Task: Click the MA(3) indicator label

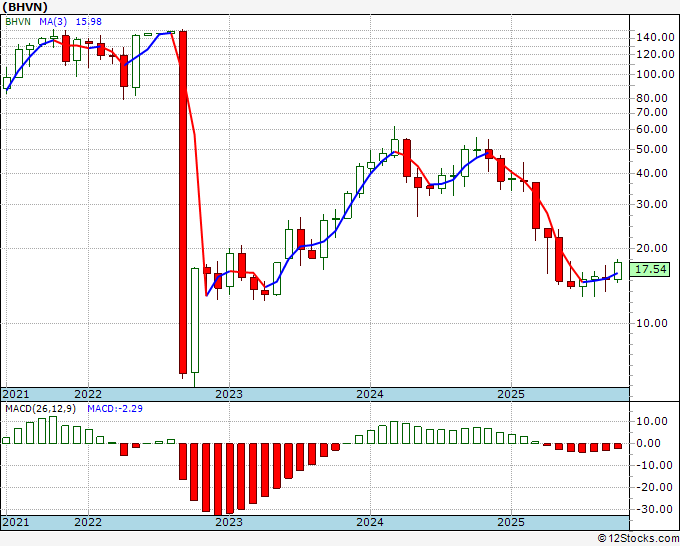Action: point(53,21)
